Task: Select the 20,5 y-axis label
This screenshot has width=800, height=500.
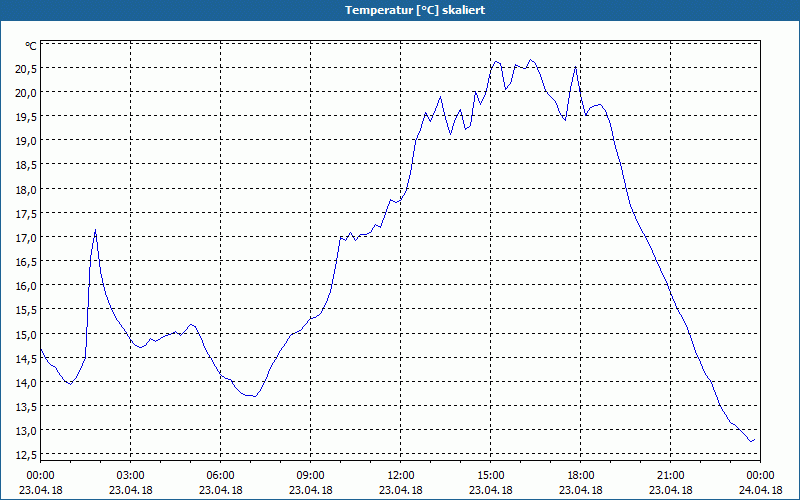Action: pos(26,70)
